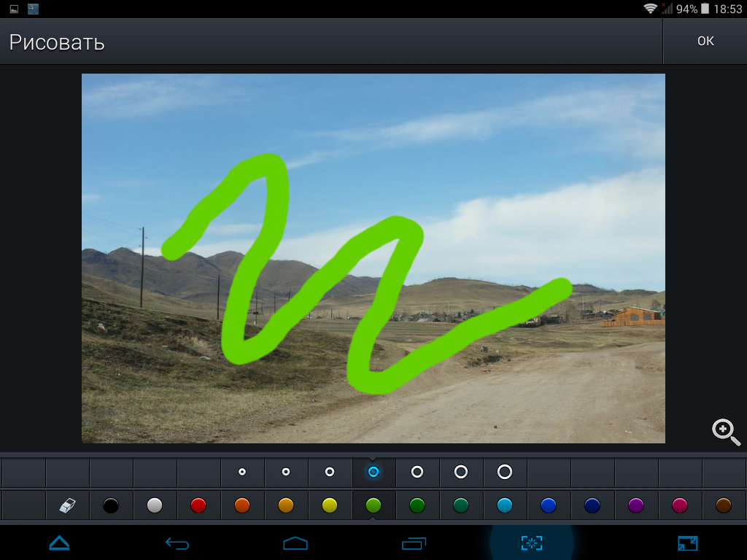Select the second smallest brush size
This screenshot has height=560, width=747.
coord(286,472)
